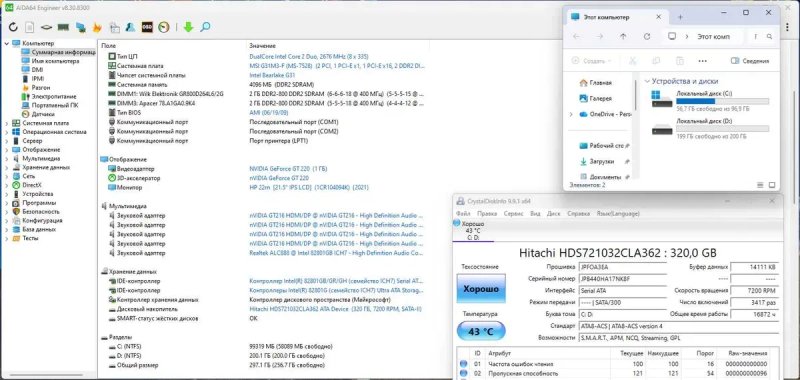Open Электропитание tree item
Image resolution: width=800 pixels, height=380 pixels.
point(54,96)
